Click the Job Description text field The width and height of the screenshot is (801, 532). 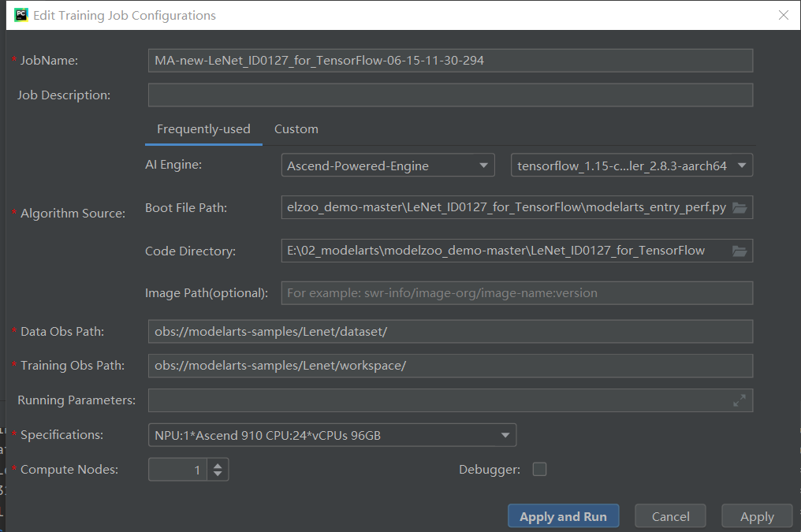click(450, 95)
